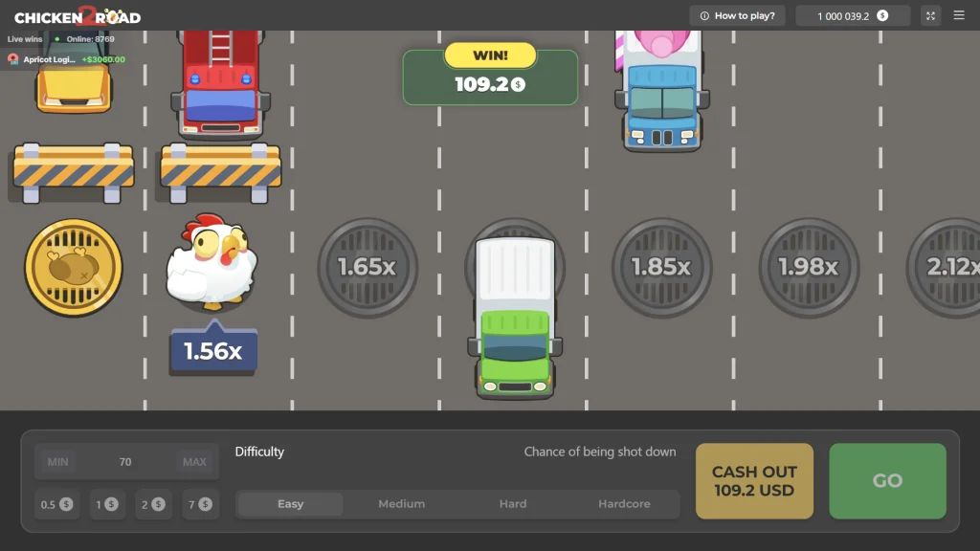Click the CASH OUT 109.2 USD button
Viewport: 980px width, 551px height.
coord(754,481)
